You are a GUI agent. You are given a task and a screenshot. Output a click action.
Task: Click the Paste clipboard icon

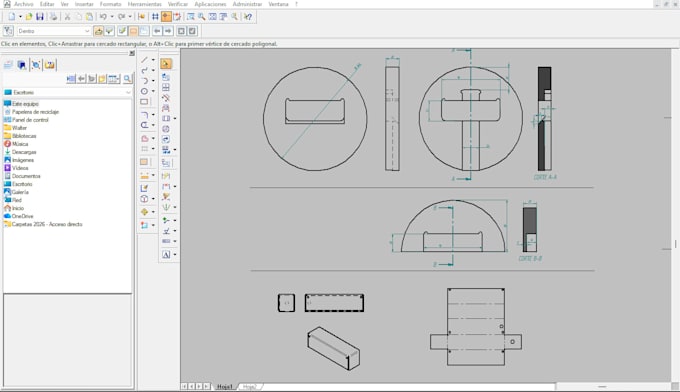pyautogui.click(x=89, y=16)
